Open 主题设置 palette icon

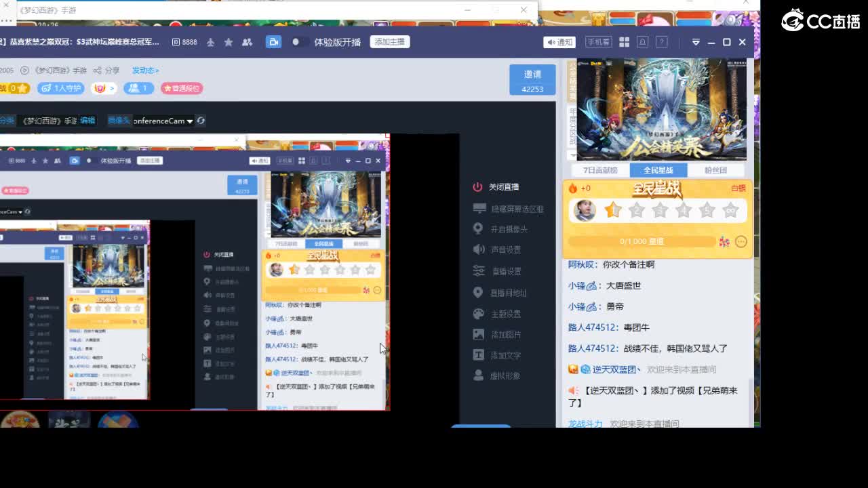[x=478, y=314]
